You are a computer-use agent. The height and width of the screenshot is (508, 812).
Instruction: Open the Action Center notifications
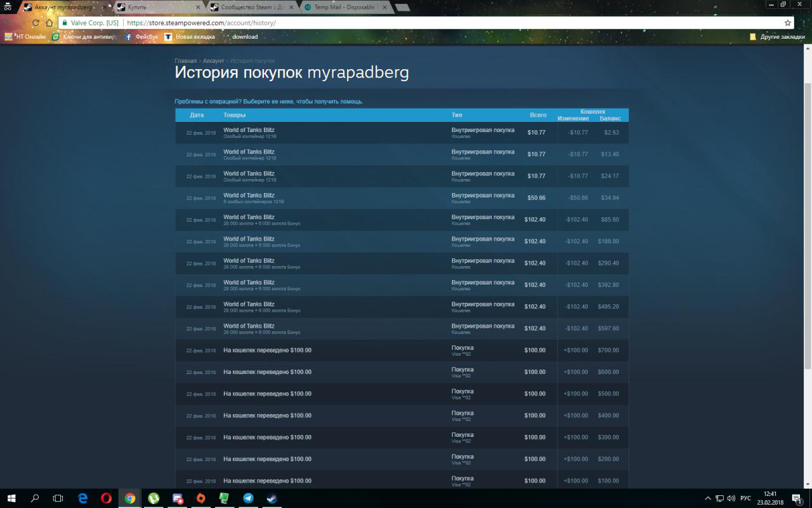pos(796,498)
